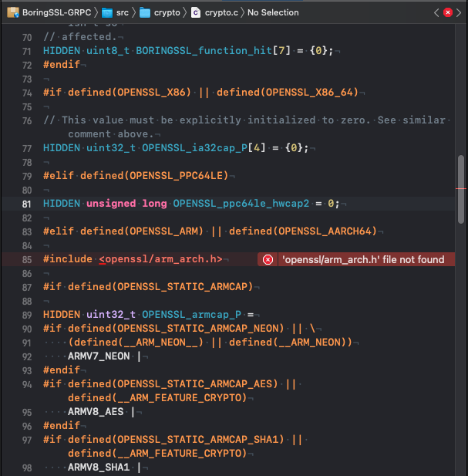This screenshot has width=468, height=476.
Task: Click #elif defined(OPENSSL_PPC64LE) directive
Action: point(136,176)
